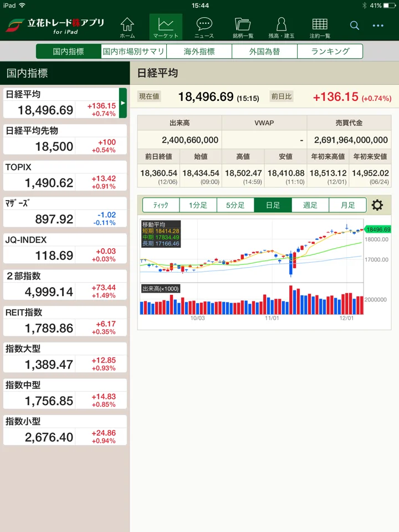The height and width of the screenshot is (532, 399).
Task: Open the 残高・建玉 person icon
Action: click(282, 28)
